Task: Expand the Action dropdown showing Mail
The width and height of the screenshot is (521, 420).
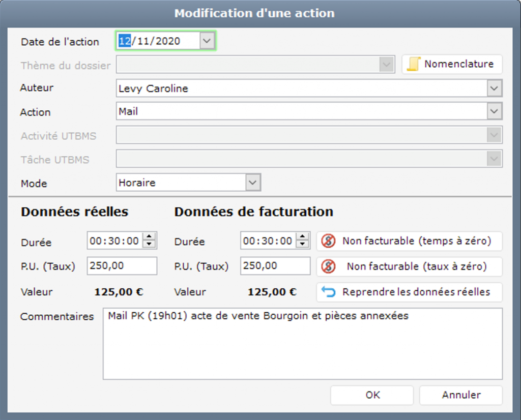Action: coord(494,111)
